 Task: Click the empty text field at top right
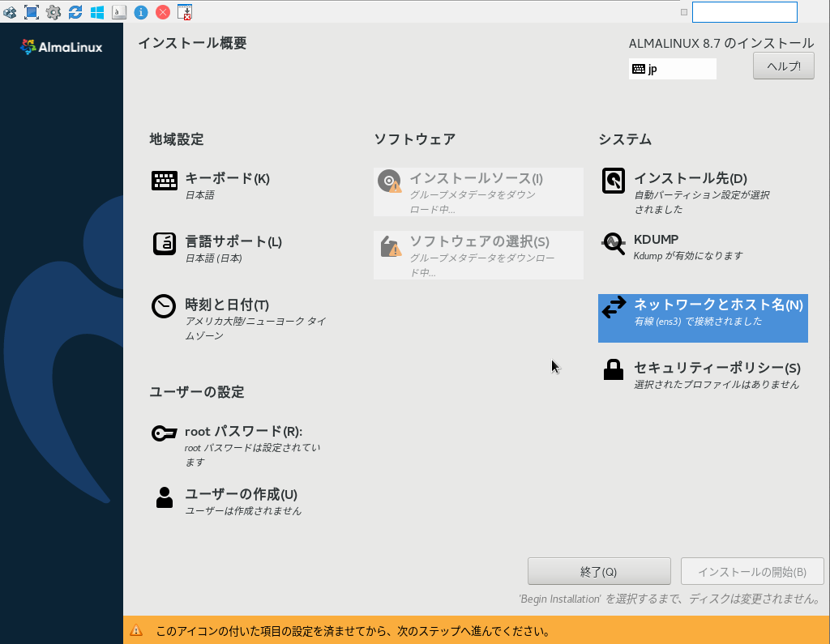(x=744, y=12)
